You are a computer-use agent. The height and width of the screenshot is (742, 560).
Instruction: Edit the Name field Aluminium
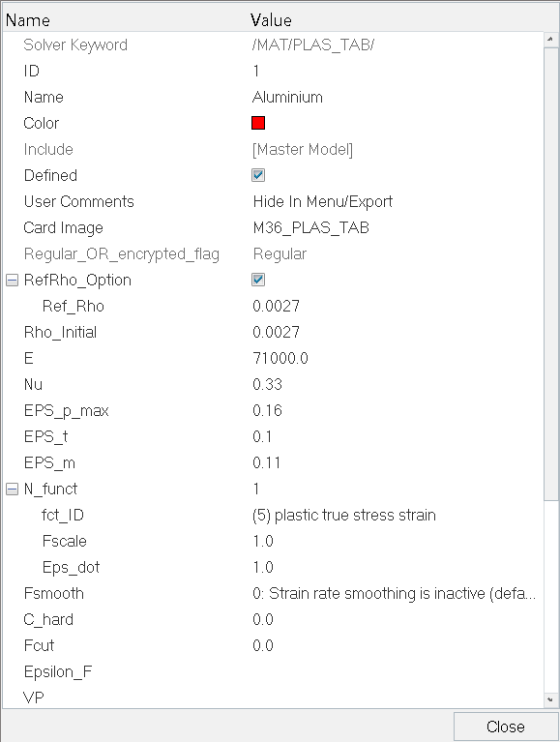[287, 97]
